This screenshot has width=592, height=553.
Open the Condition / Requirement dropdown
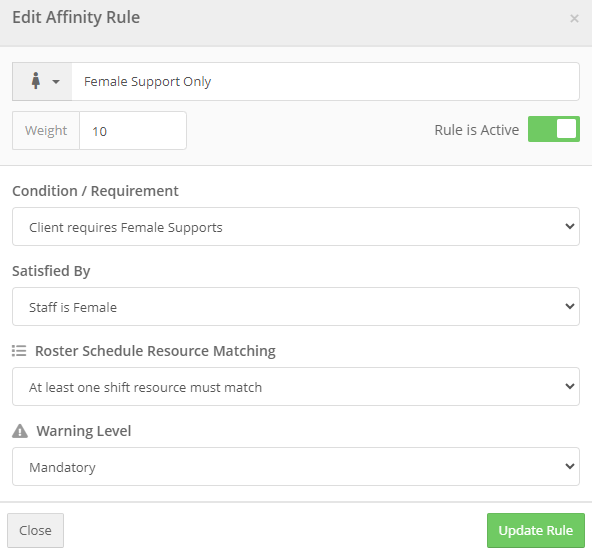tap(296, 226)
